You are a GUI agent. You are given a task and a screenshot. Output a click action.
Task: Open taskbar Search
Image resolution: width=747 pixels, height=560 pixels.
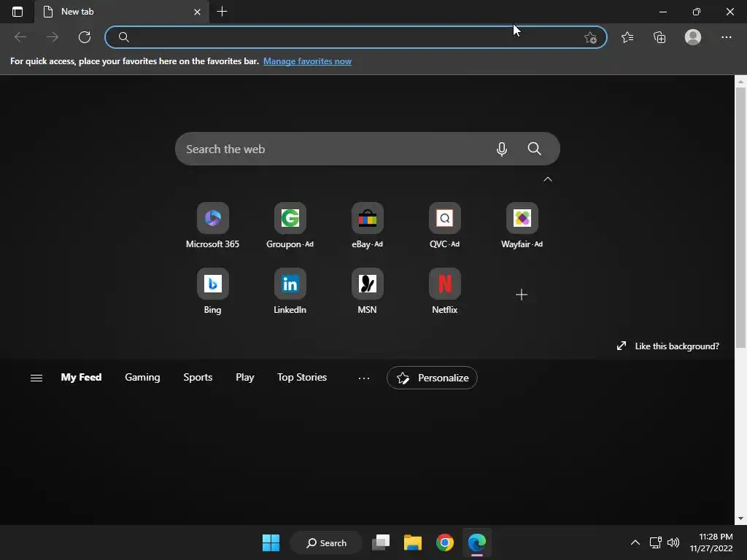point(326,542)
